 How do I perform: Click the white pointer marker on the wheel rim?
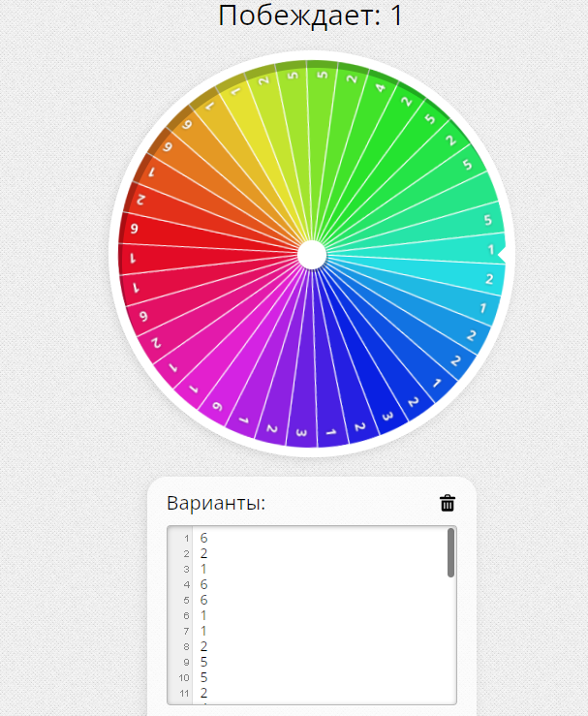[x=502, y=255]
